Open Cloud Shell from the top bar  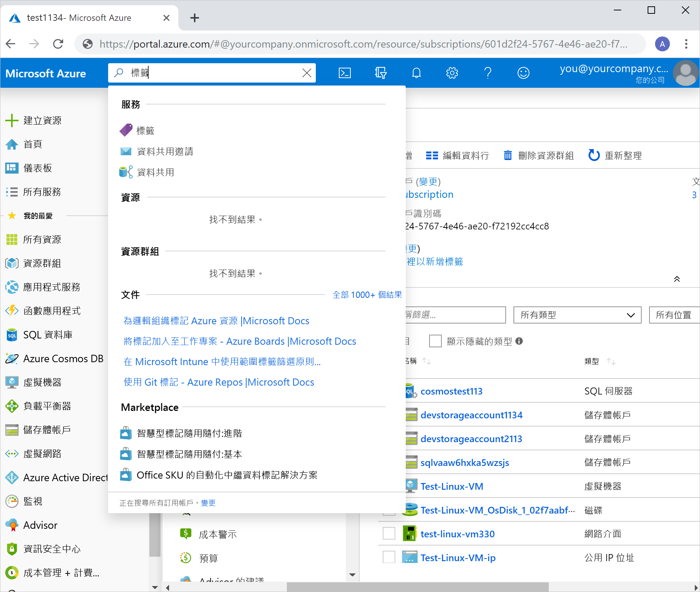(344, 73)
